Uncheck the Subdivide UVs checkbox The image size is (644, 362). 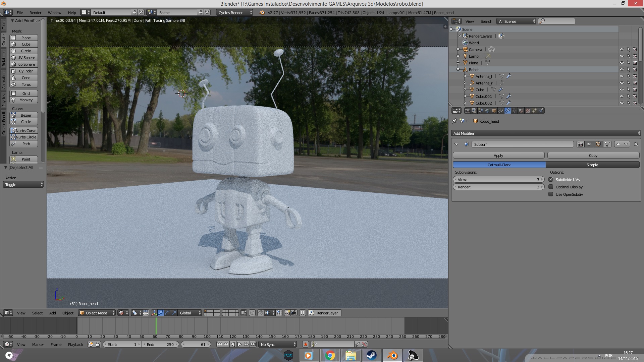pos(551,179)
